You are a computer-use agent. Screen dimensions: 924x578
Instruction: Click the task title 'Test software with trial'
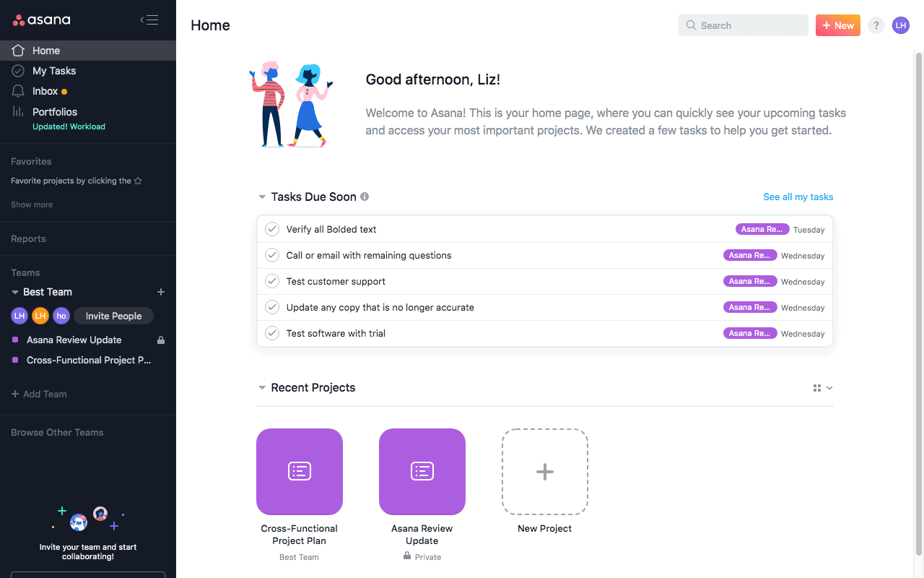(x=336, y=333)
